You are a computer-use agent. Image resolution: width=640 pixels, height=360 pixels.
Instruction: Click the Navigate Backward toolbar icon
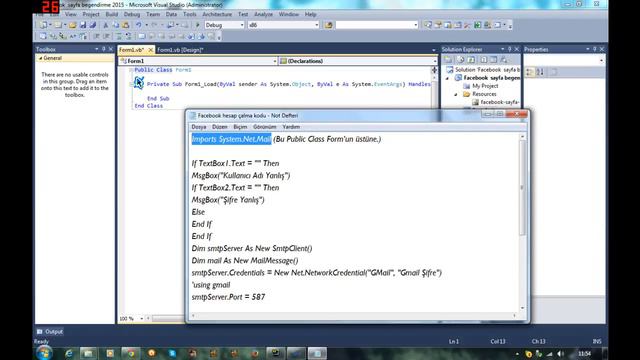pos(170,25)
